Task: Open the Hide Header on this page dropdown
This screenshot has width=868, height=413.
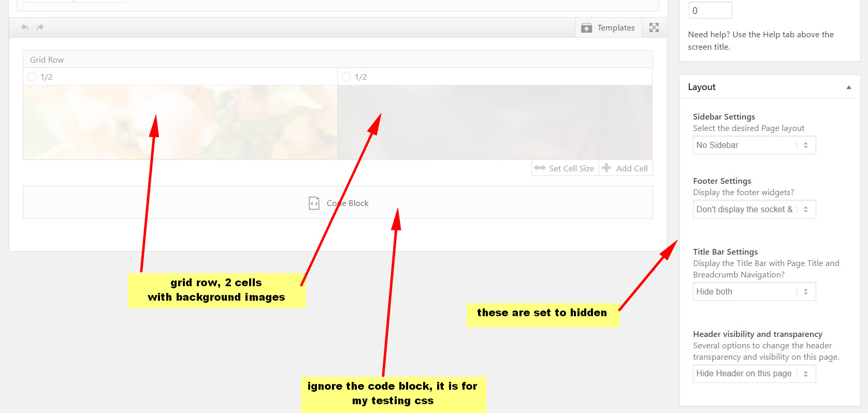Action: tap(754, 373)
